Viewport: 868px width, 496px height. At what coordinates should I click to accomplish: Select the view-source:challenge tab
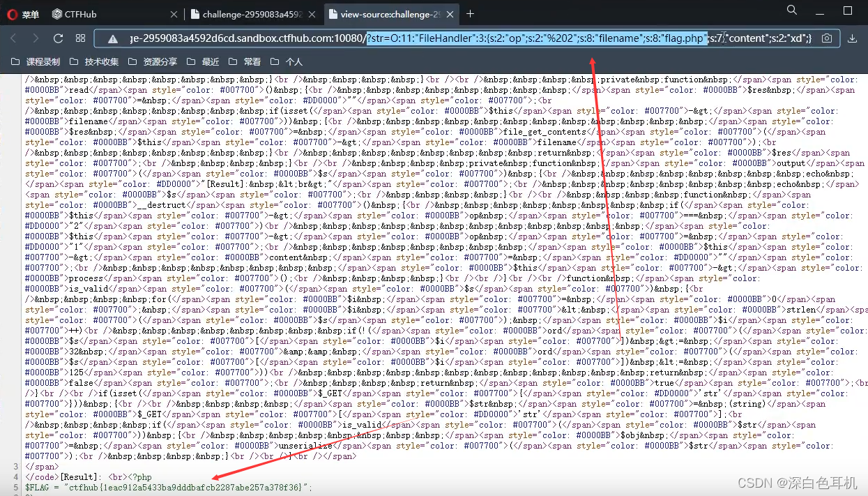coord(393,14)
